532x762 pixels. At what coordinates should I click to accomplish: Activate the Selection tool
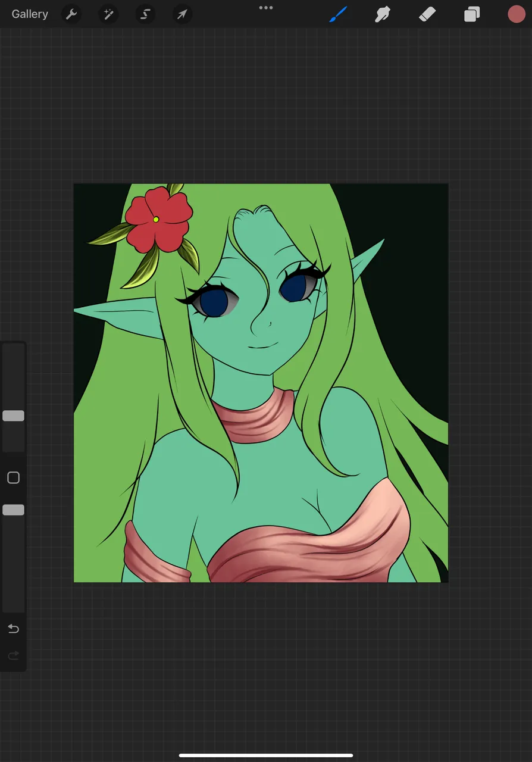coord(145,14)
